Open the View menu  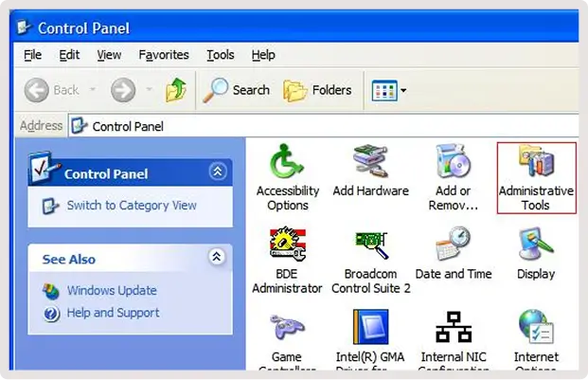[x=109, y=55]
